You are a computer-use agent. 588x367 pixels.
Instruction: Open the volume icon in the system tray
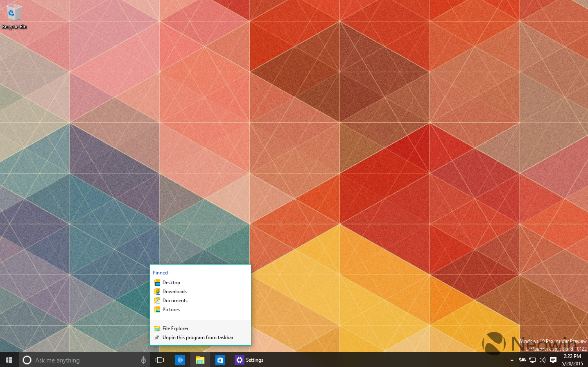click(x=542, y=360)
